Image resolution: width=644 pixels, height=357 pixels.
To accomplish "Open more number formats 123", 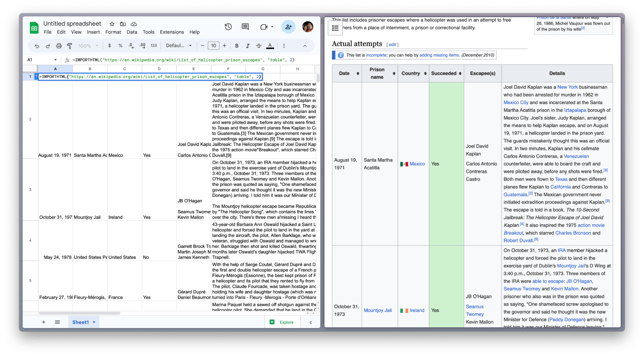I will (154, 46).
